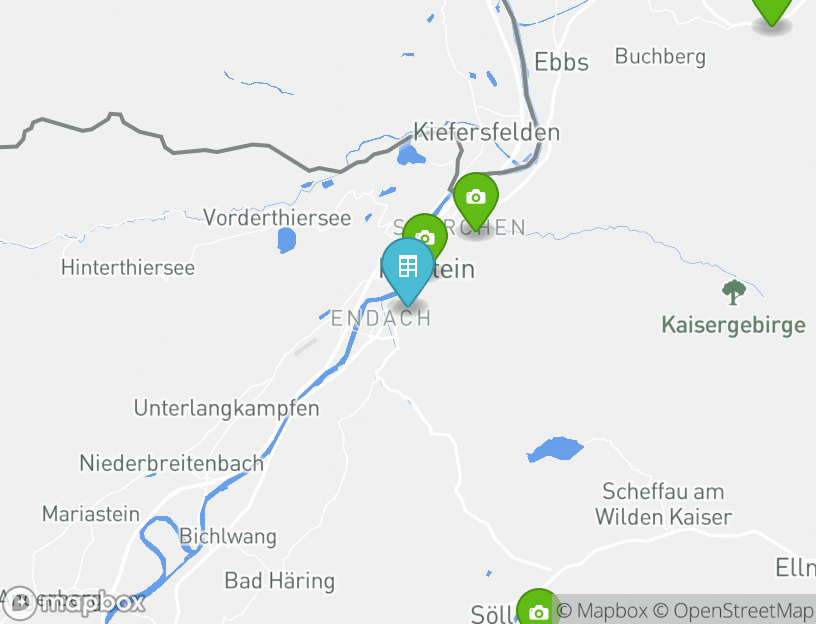816x624 pixels.
Task: Click the Hinterthiersee place label
Action: 128,268
